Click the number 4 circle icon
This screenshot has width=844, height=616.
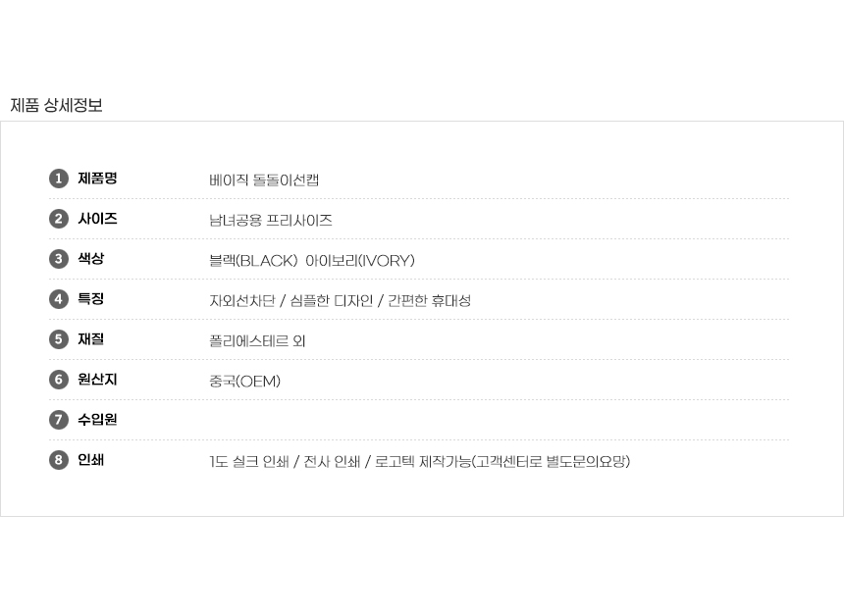[58, 299]
